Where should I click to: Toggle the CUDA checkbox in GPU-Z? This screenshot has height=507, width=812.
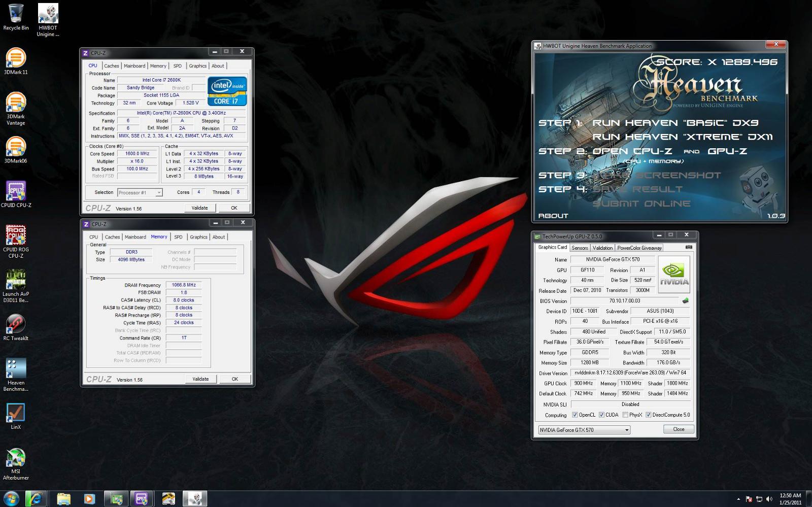(601, 415)
